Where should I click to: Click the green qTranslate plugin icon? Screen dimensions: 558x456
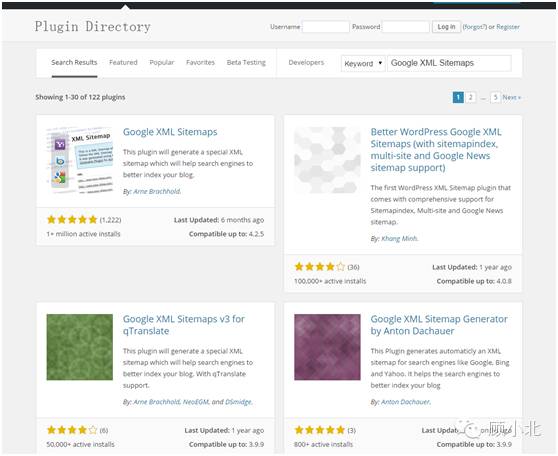(80, 347)
